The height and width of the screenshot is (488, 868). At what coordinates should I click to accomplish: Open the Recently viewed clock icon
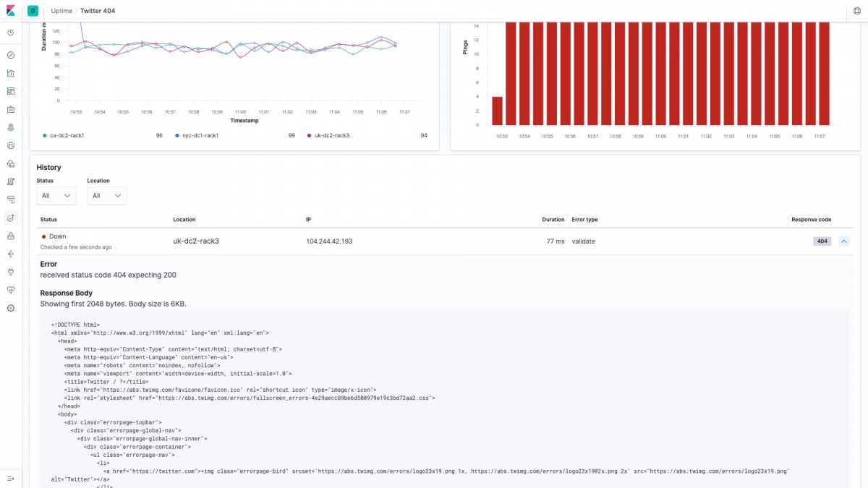coord(11,33)
